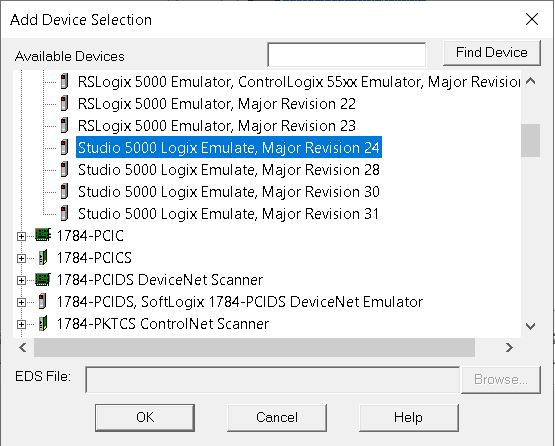
Task: Click the 1784-PCIDS DeviceNet Scanner card icon
Action: pos(43,279)
